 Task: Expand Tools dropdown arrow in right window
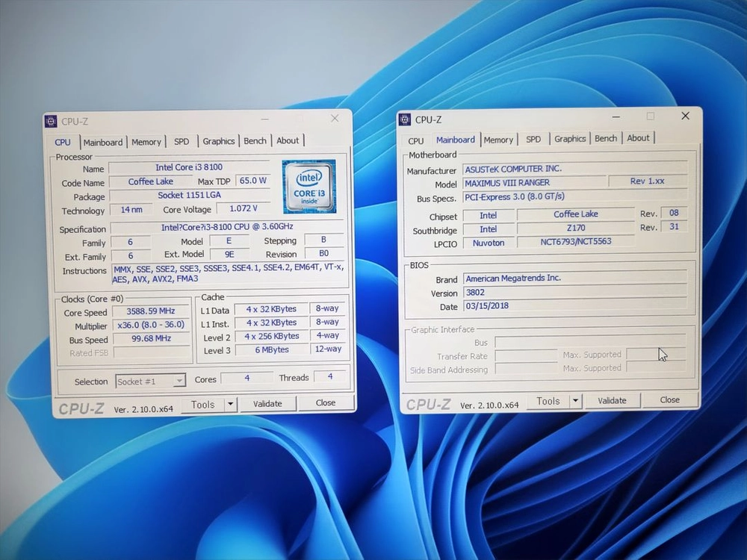pos(575,401)
